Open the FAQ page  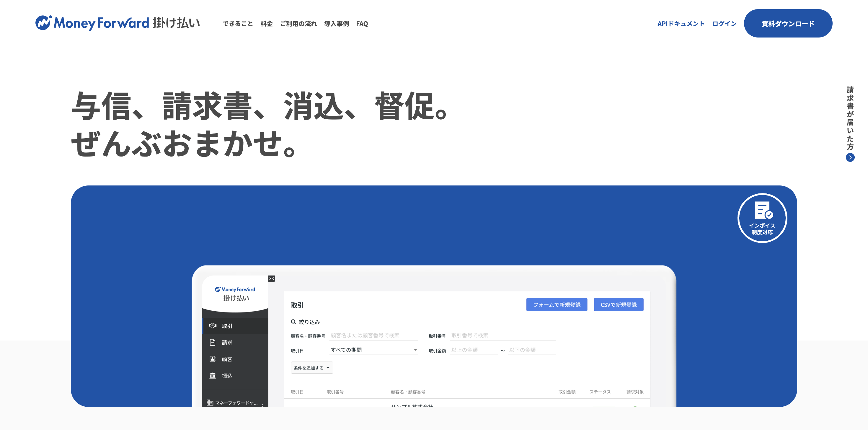pyautogui.click(x=362, y=24)
